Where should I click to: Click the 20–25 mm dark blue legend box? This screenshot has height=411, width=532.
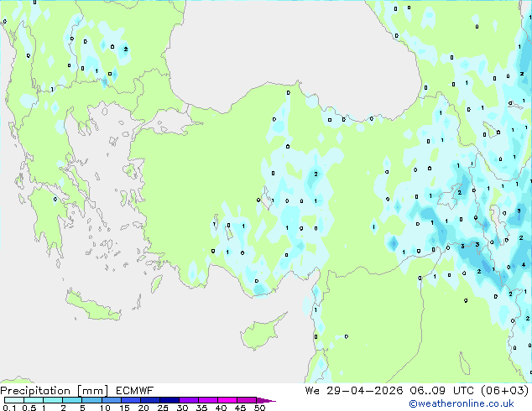click(x=149, y=400)
